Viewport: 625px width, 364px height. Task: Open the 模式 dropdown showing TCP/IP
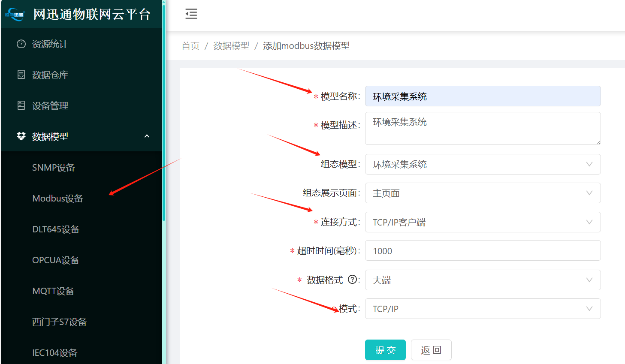click(482, 309)
